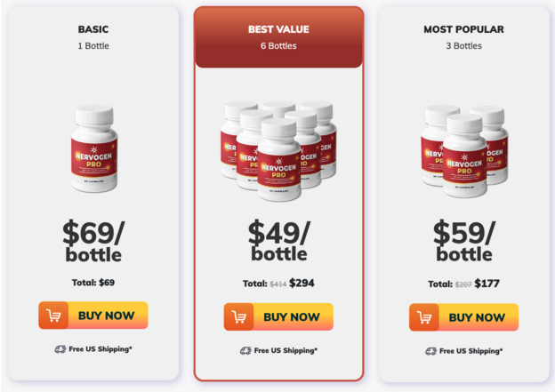Image resolution: width=555 pixels, height=392 pixels.
Task: Buy now the 6 Bottles Best Value package
Action: tap(278, 316)
